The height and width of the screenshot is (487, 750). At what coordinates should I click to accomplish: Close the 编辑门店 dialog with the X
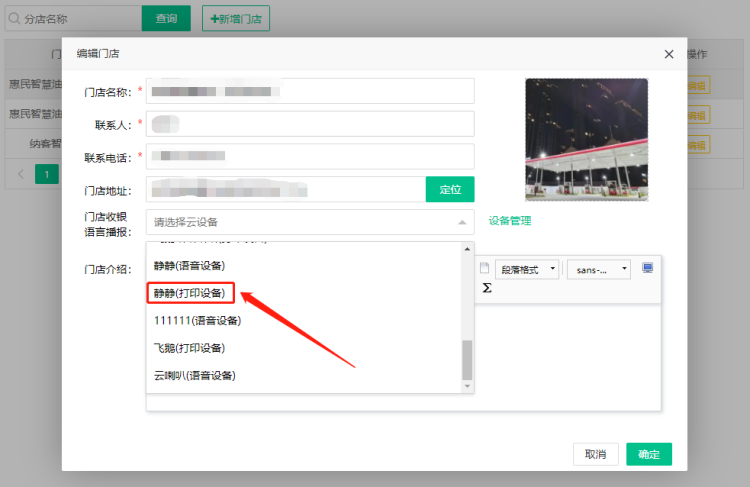[x=669, y=54]
